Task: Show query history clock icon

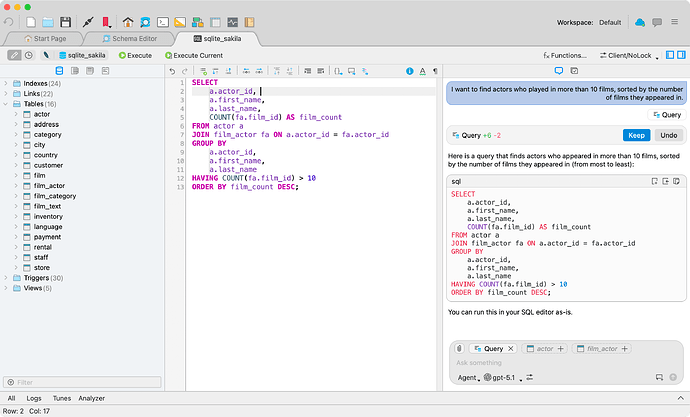Action: tap(29, 55)
